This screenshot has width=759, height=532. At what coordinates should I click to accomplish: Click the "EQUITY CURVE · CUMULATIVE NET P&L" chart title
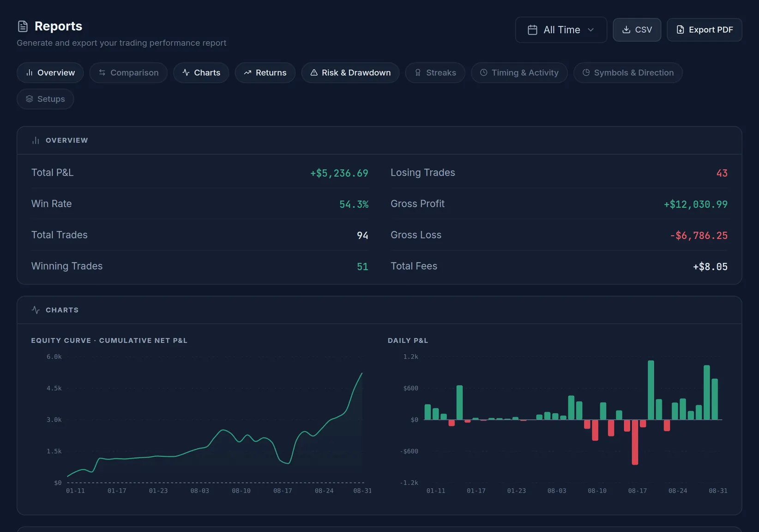point(109,340)
